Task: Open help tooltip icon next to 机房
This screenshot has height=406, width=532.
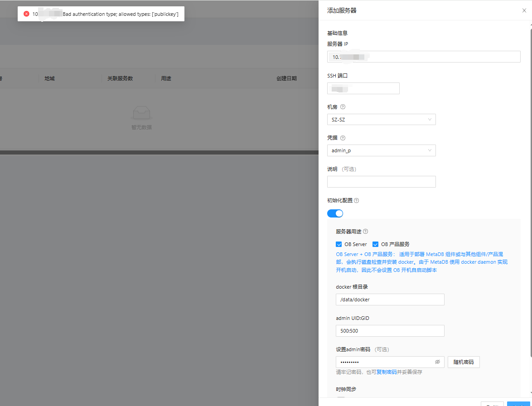Action: pos(343,107)
